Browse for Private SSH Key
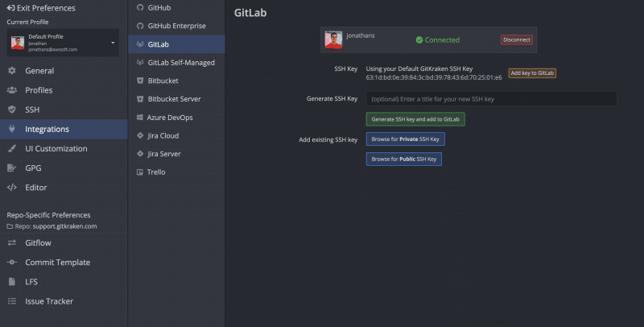 [x=406, y=139]
